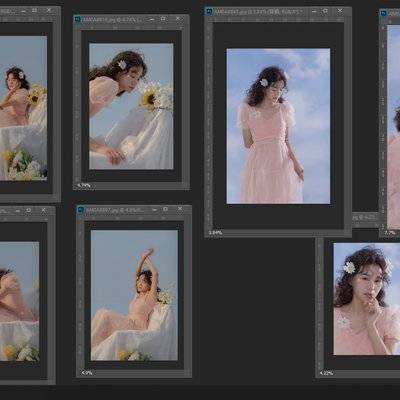
Task: Click the close-up portrait photo with hand at chin
Action: click(367, 299)
